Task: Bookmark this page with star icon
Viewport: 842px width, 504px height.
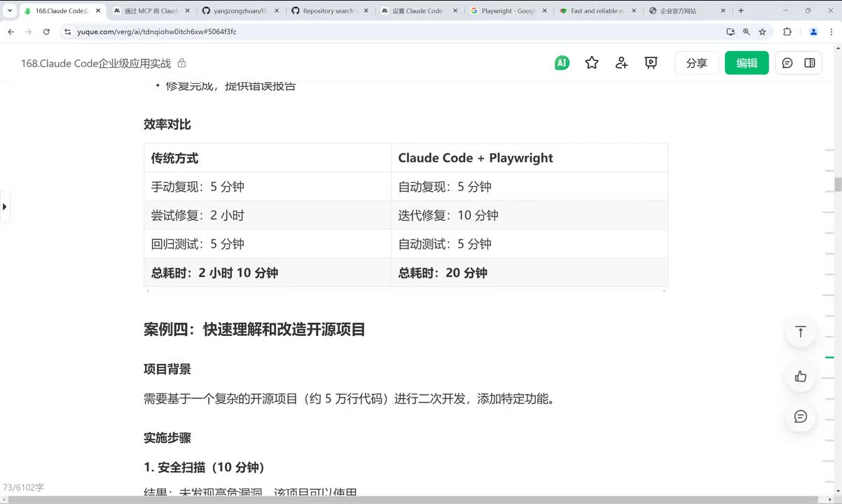Action: 762,31
